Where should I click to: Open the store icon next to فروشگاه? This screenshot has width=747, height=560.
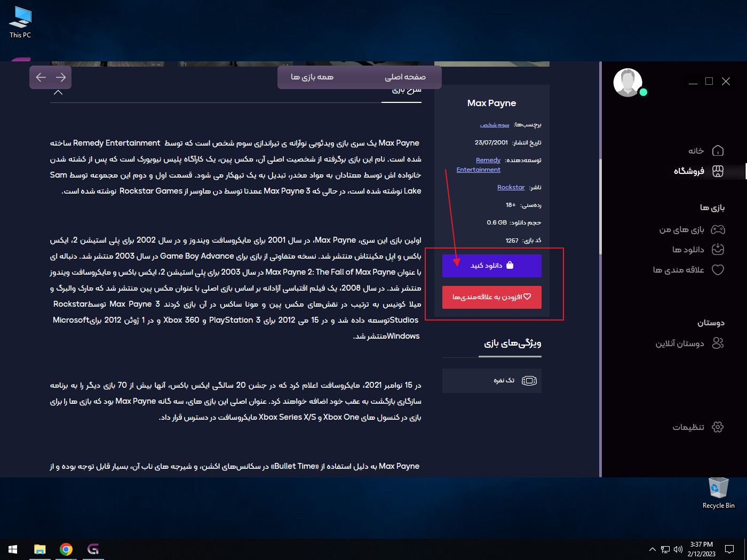tap(718, 171)
